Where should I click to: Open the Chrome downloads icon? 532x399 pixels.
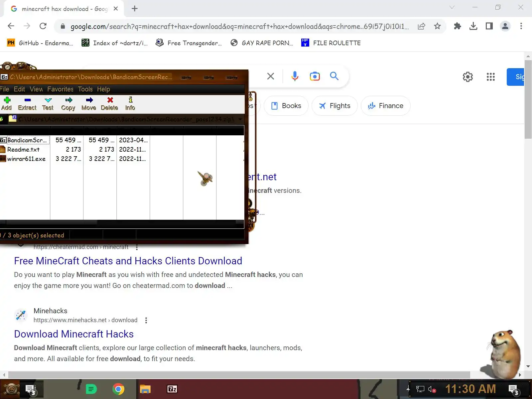[473, 26]
